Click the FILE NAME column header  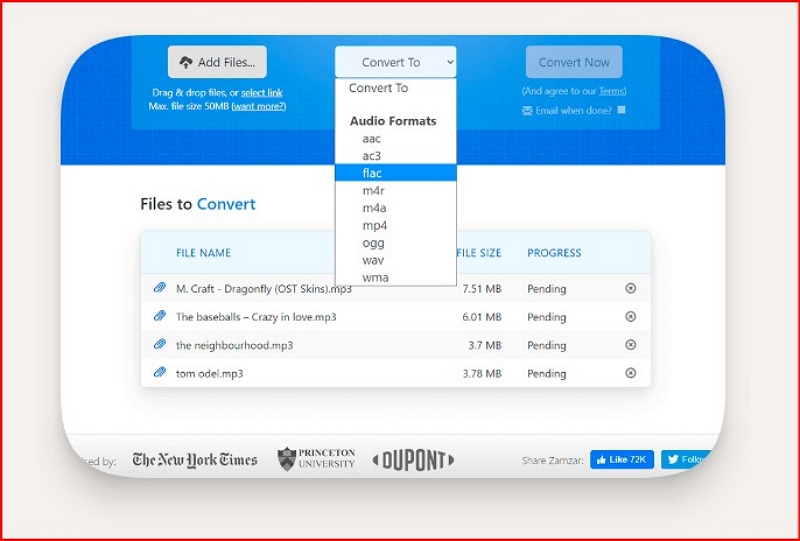tap(204, 253)
